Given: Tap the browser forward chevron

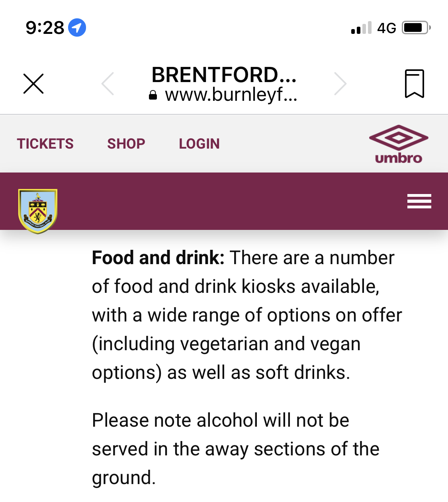Looking at the screenshot, I should [x=340, y=84].
